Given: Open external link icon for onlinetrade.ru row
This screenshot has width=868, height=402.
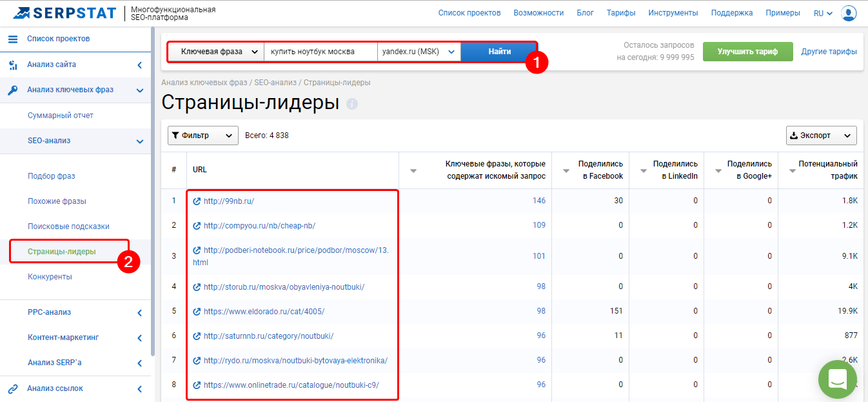Looking at the screenshot, I should pos(197,385).
